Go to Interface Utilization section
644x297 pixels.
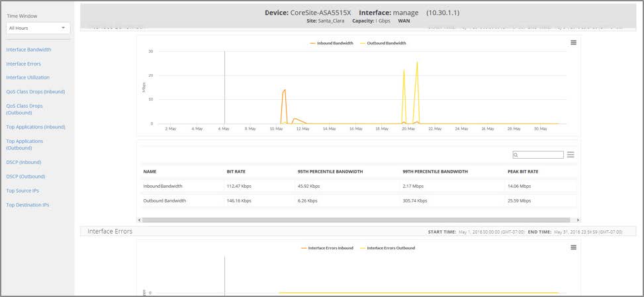click(x=28, y=77)
